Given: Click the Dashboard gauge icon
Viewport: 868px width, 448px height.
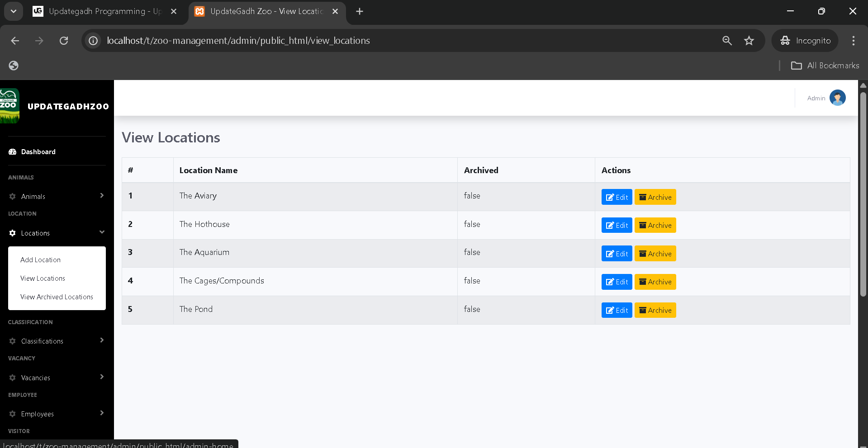Looking at the screenshot, I should 13,152.
